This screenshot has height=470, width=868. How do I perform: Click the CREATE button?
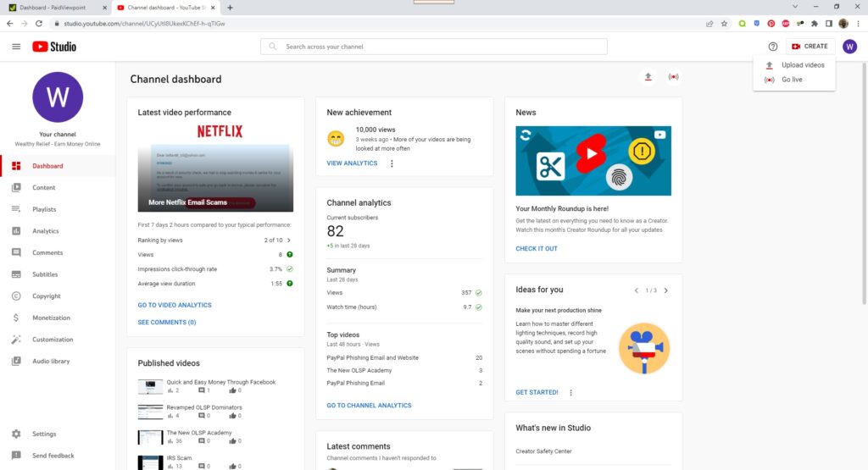[x=810, y=47]
